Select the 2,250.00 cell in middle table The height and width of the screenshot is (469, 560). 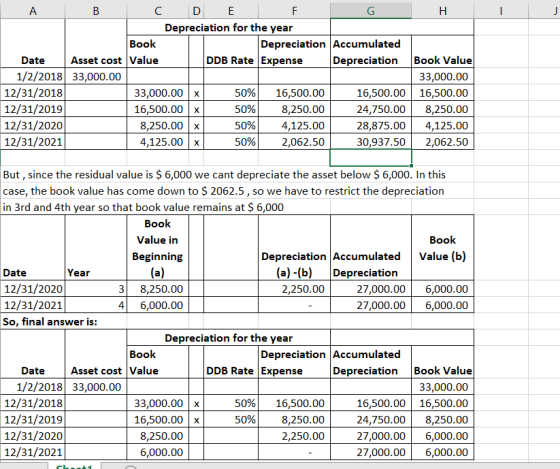tap(294, 289)
